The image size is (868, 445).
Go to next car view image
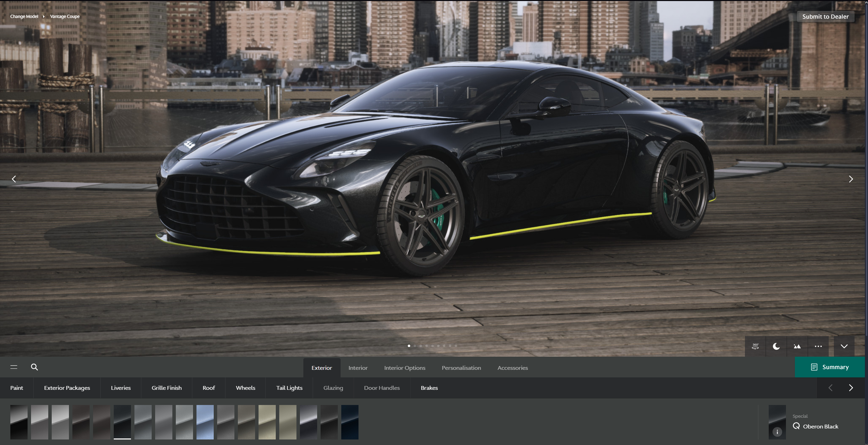pos(851,179)
